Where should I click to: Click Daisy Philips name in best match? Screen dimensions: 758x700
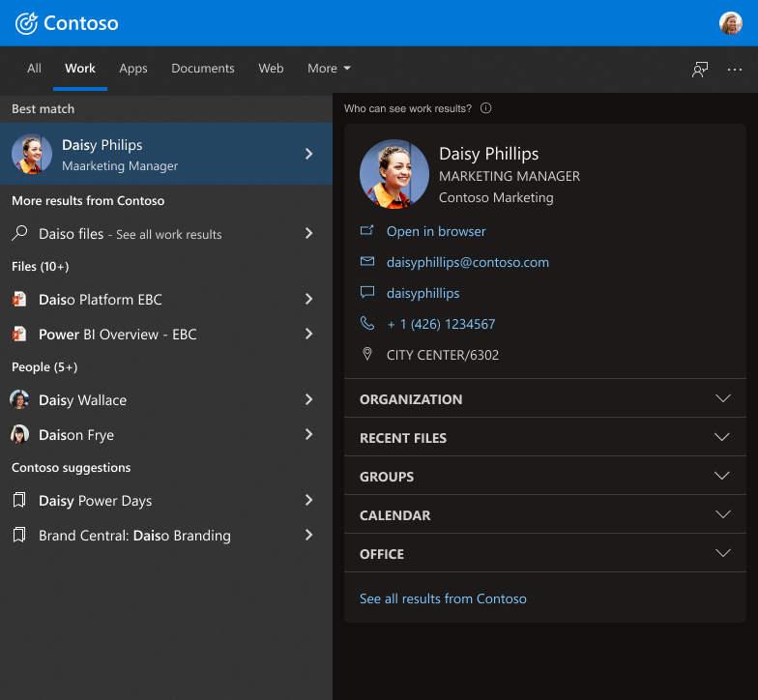[102, 145]
